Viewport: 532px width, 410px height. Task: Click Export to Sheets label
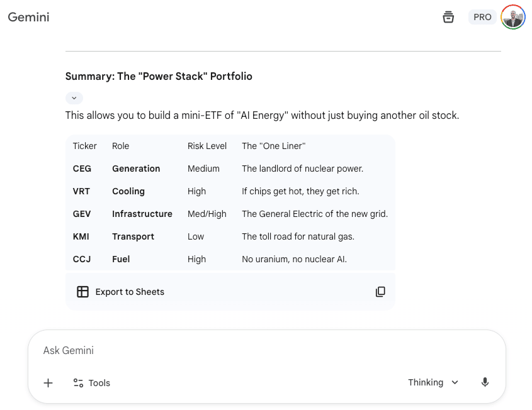[x=130, y=292]
